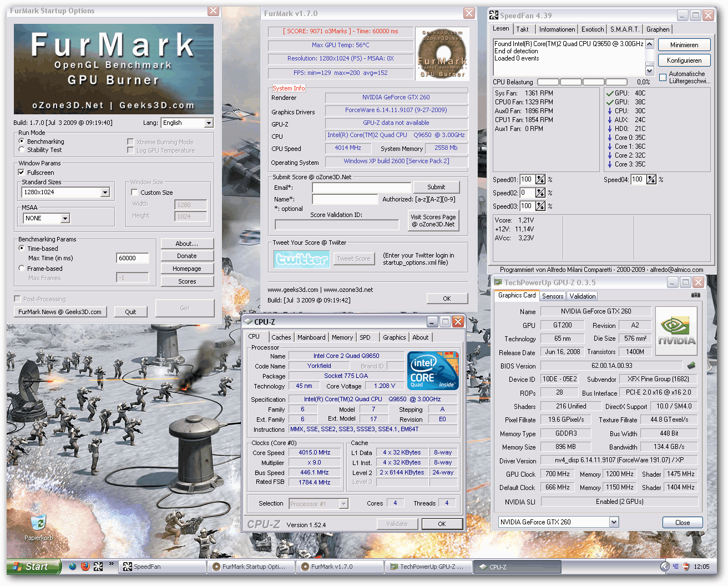Click green checkmark beside GPU 40C in SpeedFan
Screen dimensions: 728x586
click(x=610, y=93)
